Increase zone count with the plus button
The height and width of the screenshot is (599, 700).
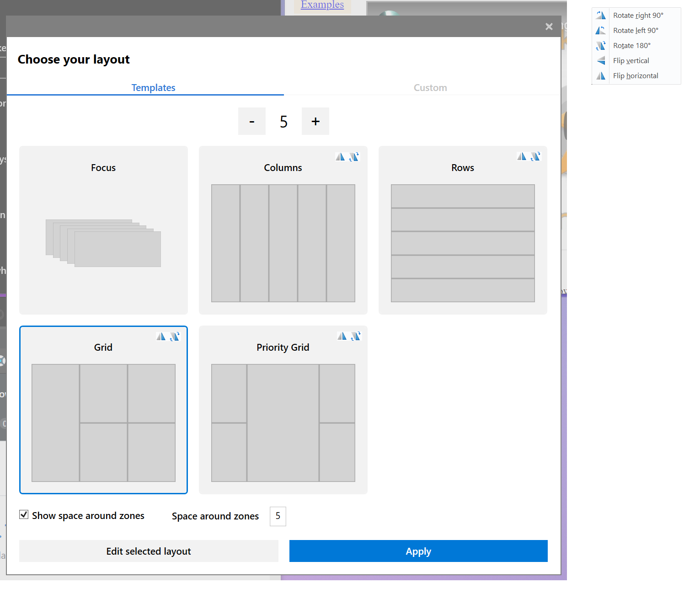315,121
